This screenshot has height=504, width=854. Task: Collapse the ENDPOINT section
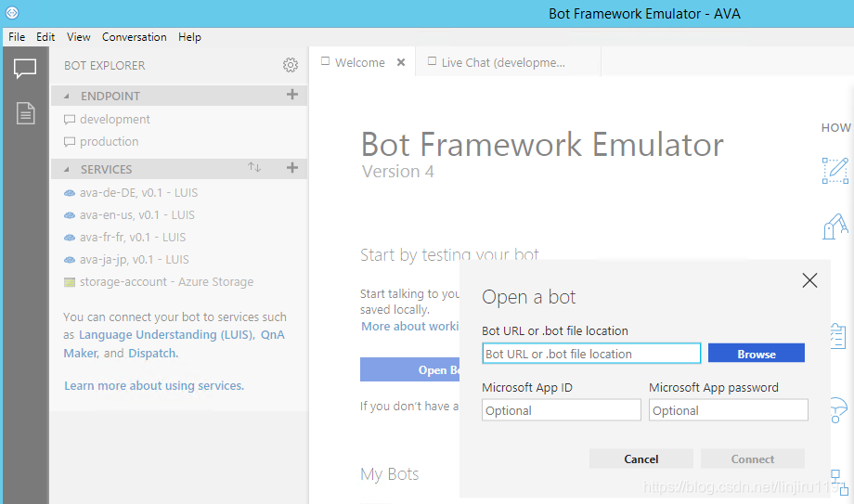click(x=67, y=97)
